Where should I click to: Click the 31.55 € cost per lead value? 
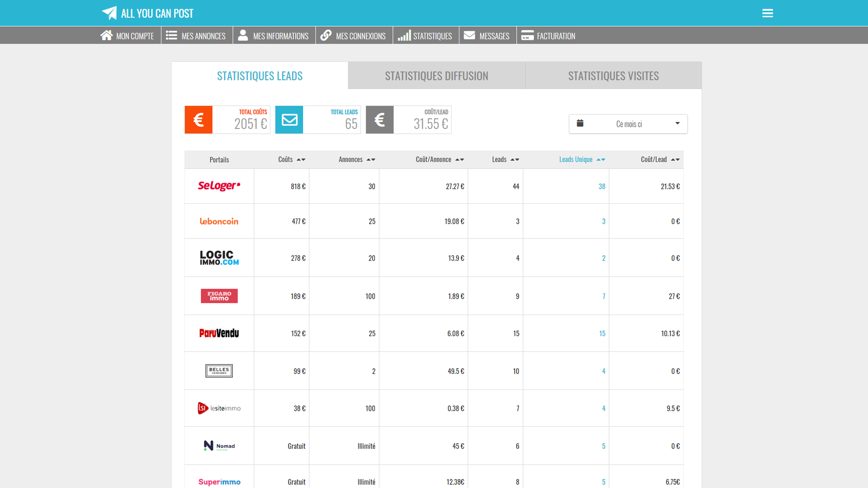pyautogui.click(x=431, y=124)
